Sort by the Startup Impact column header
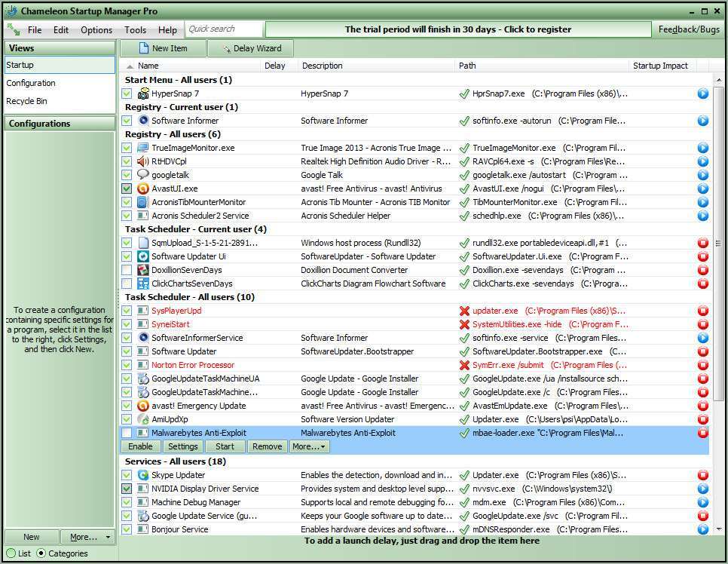 coord(660,66)
